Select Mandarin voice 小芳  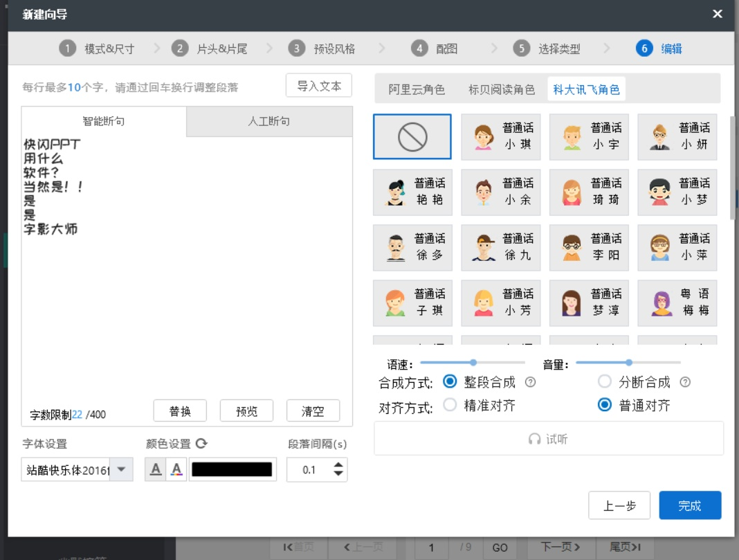coord(501,302)
